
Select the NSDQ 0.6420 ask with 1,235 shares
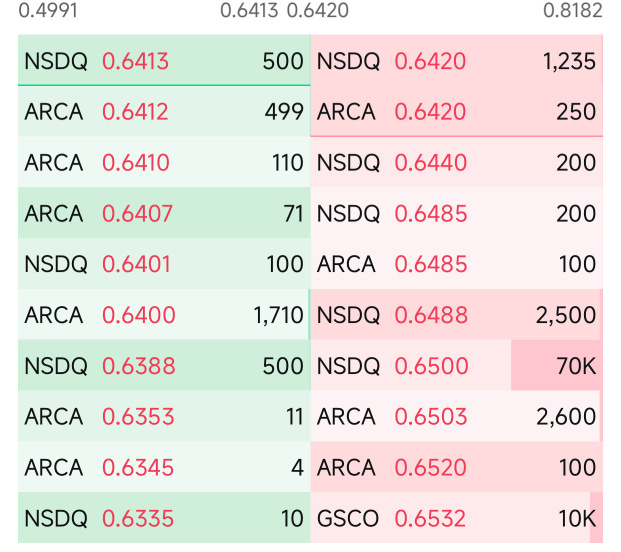click(457, 60)
